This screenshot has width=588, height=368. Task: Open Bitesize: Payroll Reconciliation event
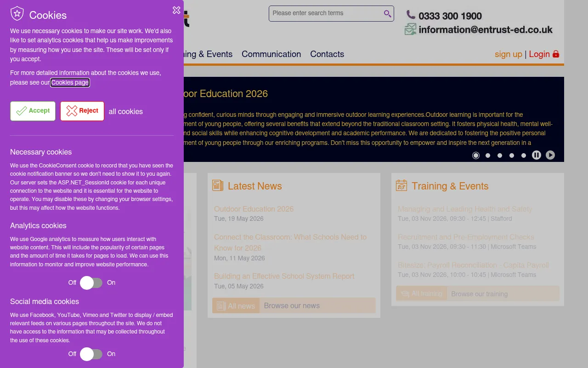point(473,265)
